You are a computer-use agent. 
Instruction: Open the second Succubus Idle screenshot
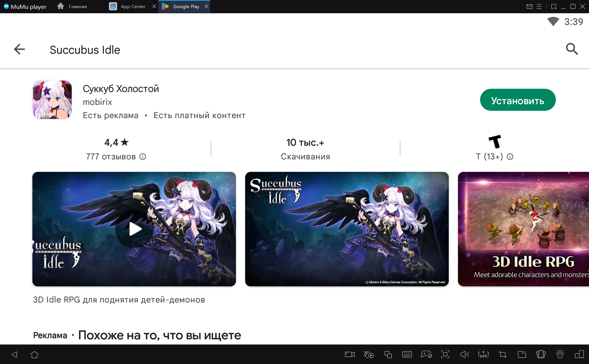347,229
